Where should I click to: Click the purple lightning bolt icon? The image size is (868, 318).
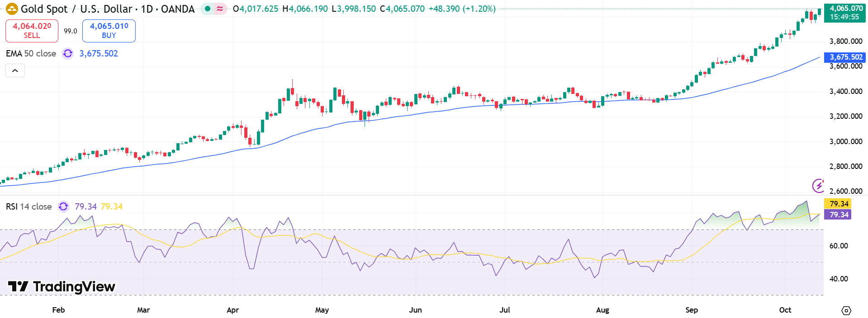click(818, 185)
